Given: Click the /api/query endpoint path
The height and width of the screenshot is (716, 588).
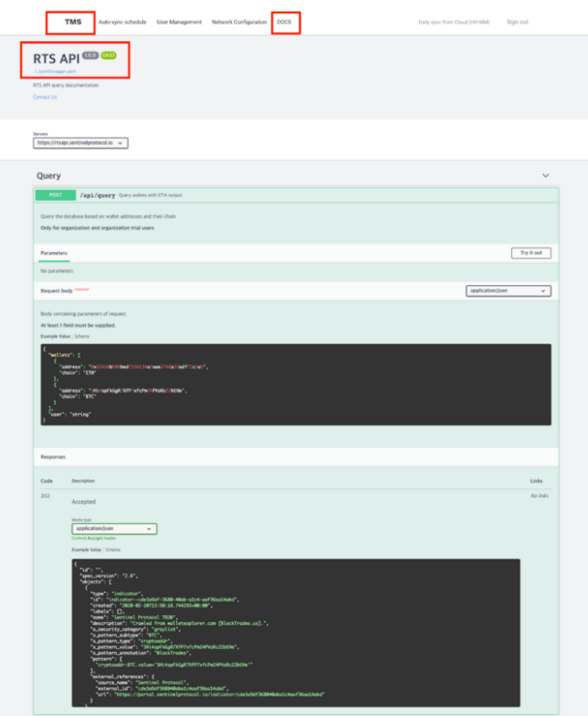Looking at the screenshot, I should pos(97,195).
